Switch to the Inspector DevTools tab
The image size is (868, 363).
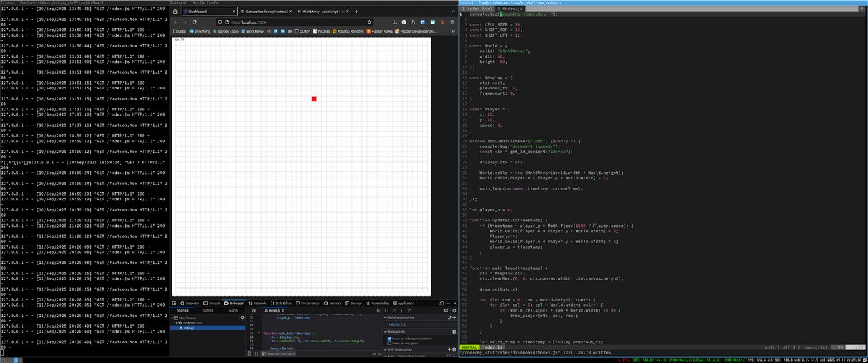point(190,303)
